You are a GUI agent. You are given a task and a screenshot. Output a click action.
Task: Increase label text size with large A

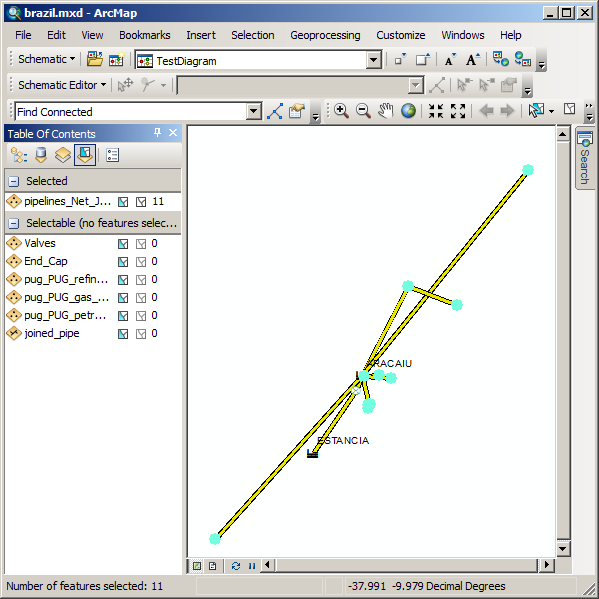[x=472, y=60]
